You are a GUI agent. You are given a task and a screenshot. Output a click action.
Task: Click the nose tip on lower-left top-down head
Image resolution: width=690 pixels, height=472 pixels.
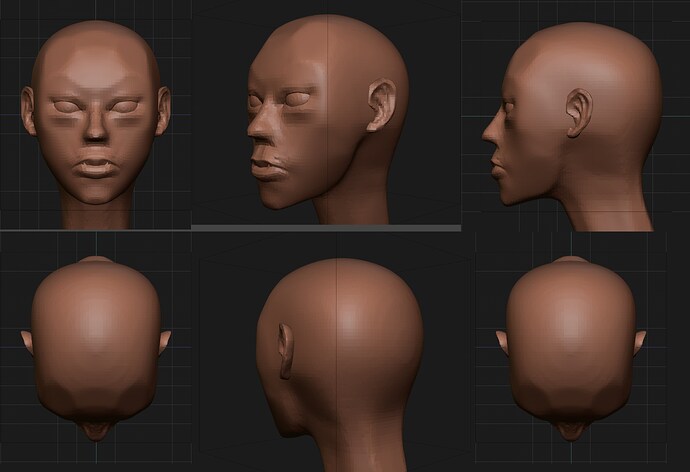(96, 431)
